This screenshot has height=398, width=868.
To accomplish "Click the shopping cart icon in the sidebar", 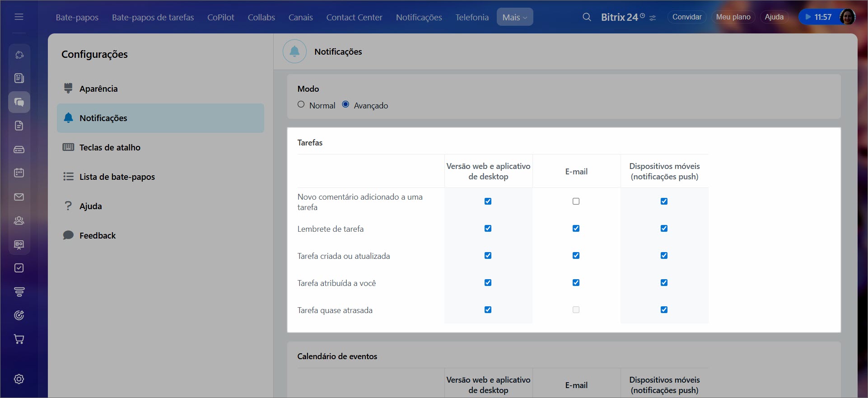I will [19, 339].
